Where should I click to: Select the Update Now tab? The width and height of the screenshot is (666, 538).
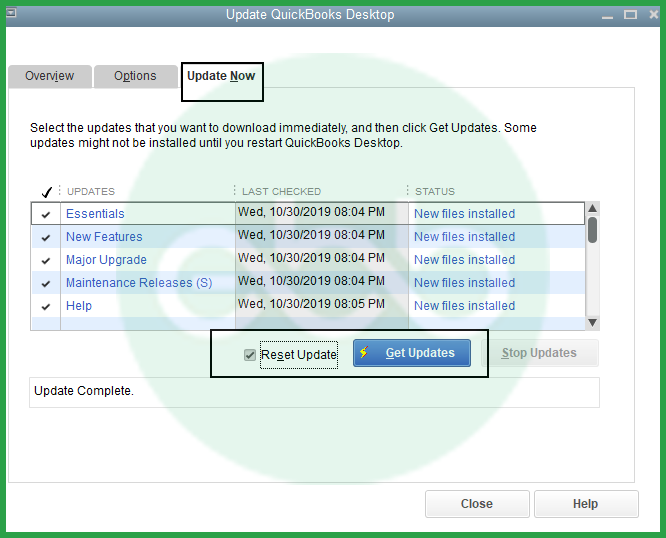pos(221,76)
